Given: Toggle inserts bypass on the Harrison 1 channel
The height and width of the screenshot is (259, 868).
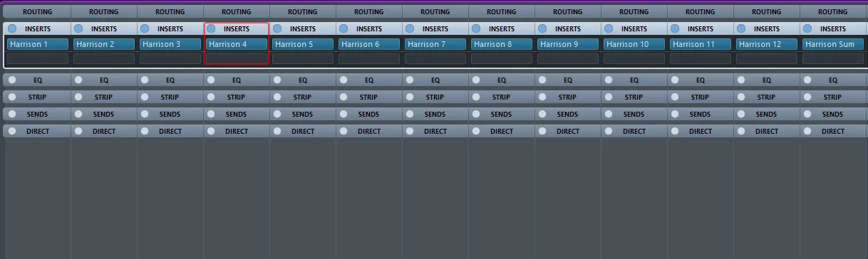Looking at the screenshot, I should [x=12, y=28].
